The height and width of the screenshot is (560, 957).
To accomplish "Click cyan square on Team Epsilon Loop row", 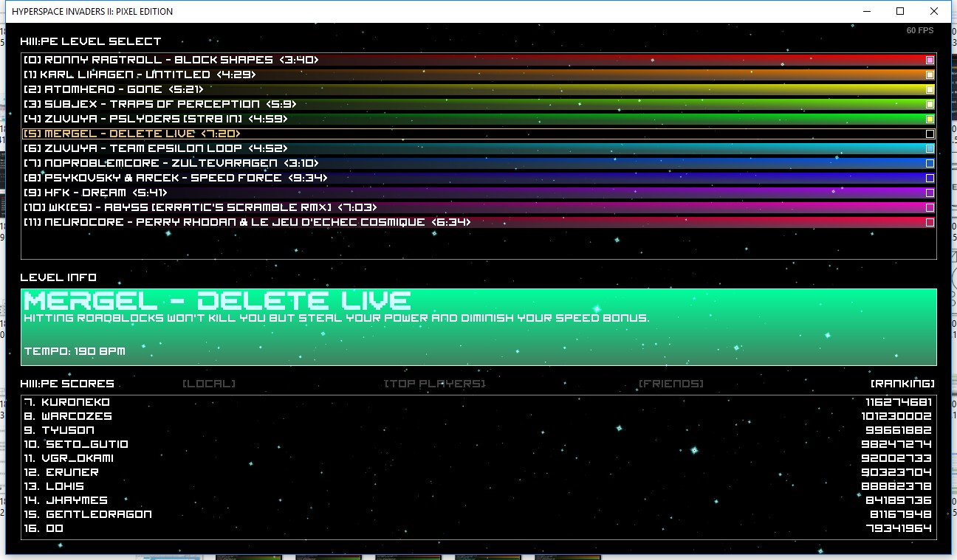I will pos(930,148).
